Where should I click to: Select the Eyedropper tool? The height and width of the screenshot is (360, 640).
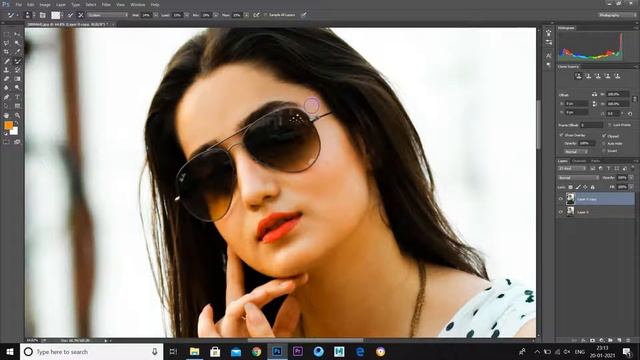[17, 52]
